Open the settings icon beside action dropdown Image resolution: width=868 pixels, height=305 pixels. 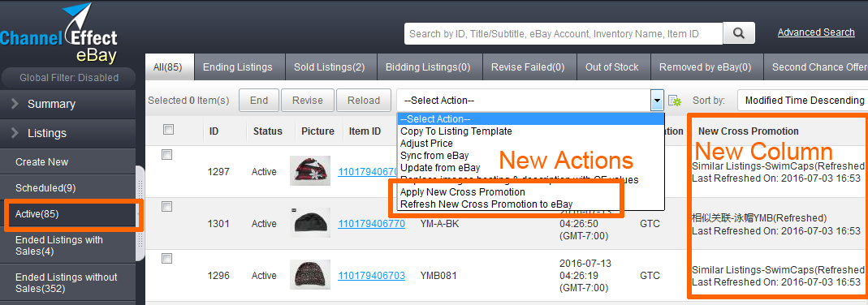(x=674, y=101)
